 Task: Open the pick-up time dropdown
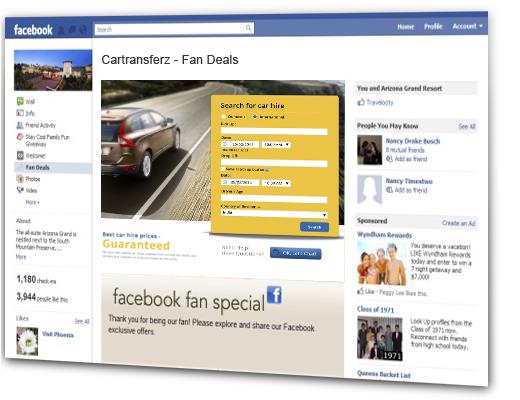276,145
